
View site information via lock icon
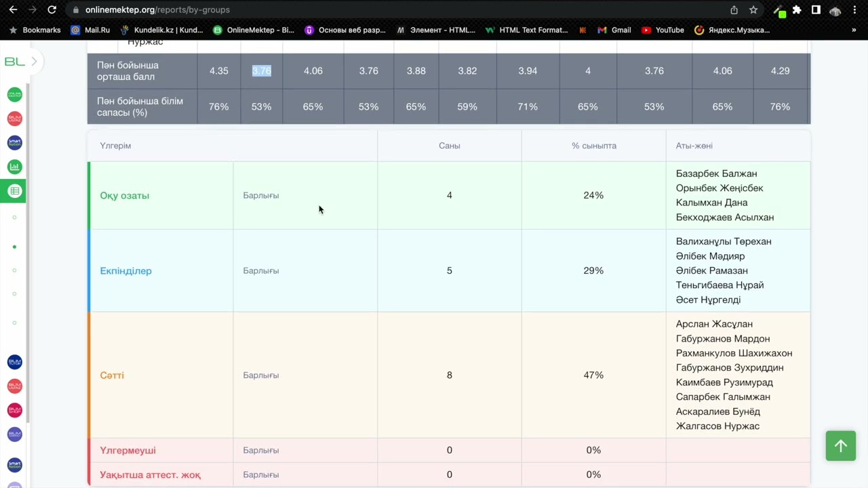(76, 10)
